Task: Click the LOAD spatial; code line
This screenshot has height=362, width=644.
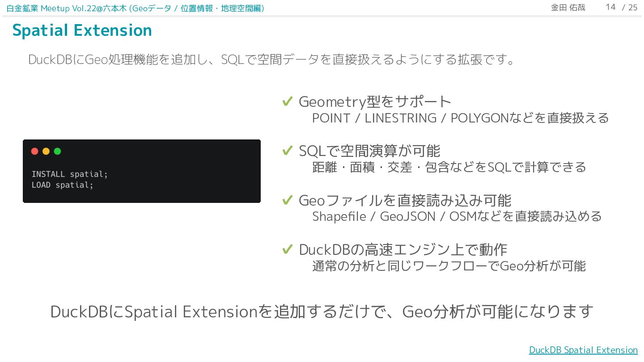Action: (63, 185)
